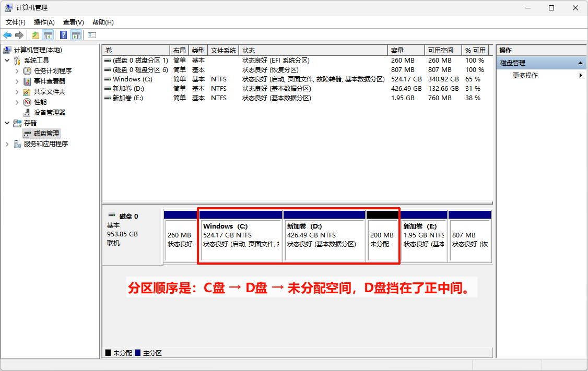Sort by the 可用空间 column header
Image resolution: width=588 pixels, height=371 pixels.
pos(443,50)
